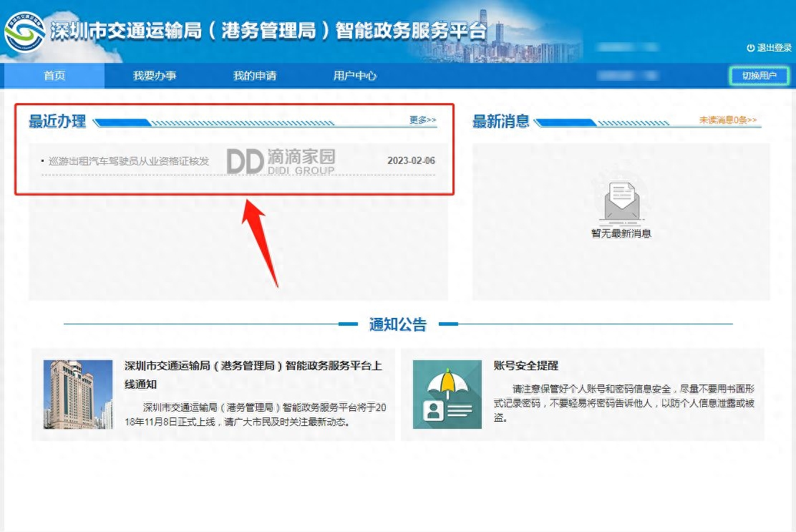
Task: Click the password safety reminder paragraph
Action: click(x=624, y=403)
